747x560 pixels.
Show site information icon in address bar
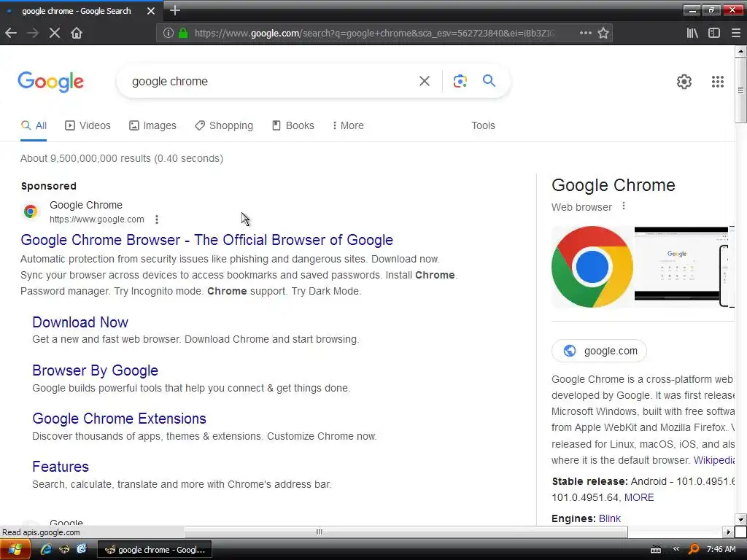tap(168, 33)
